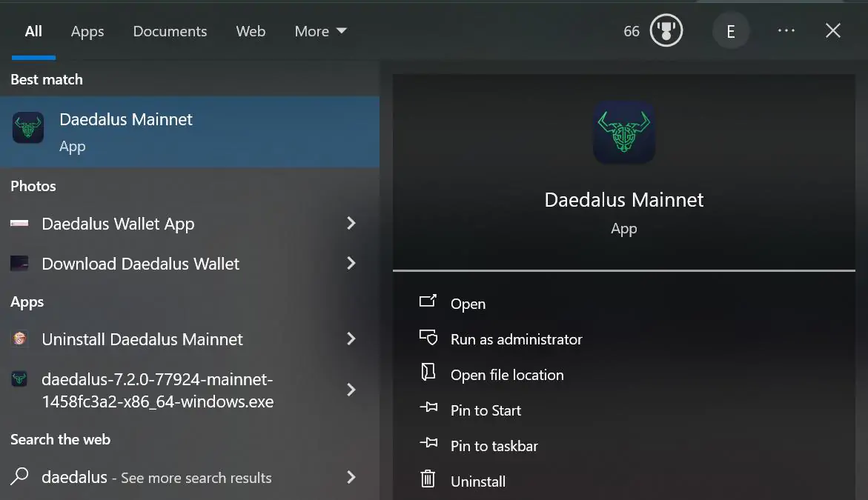Image resolution: width=868 pixels, height=500 pixels.
Task: Click the Daedalus Mainnet app icon
Action: (27, 132)
